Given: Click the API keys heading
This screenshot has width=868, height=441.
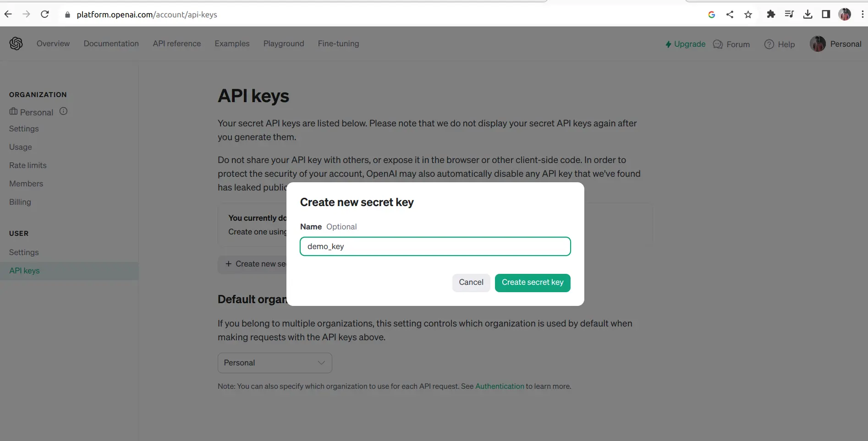Looking at the screenshot, I should (x=253, y=96).
